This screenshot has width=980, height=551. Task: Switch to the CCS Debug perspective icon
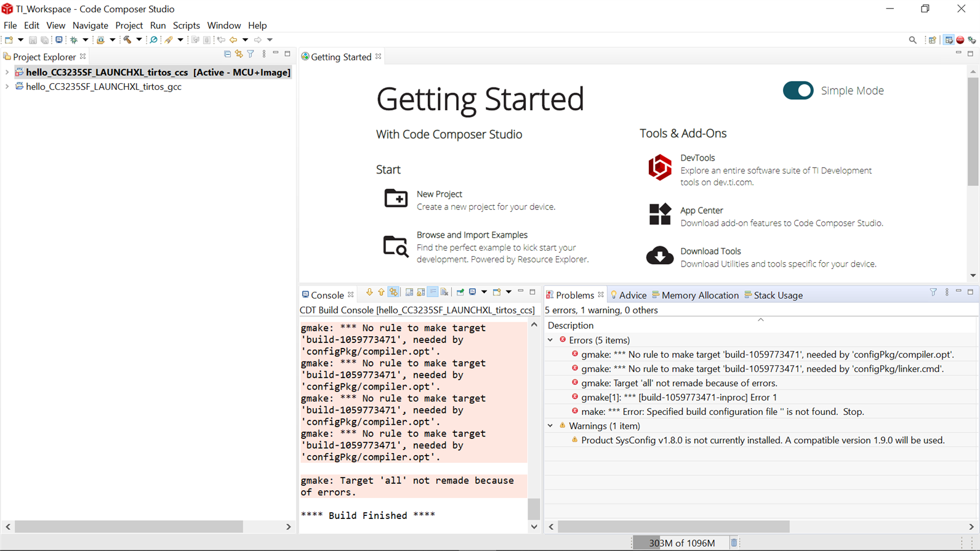coord(972,40)
